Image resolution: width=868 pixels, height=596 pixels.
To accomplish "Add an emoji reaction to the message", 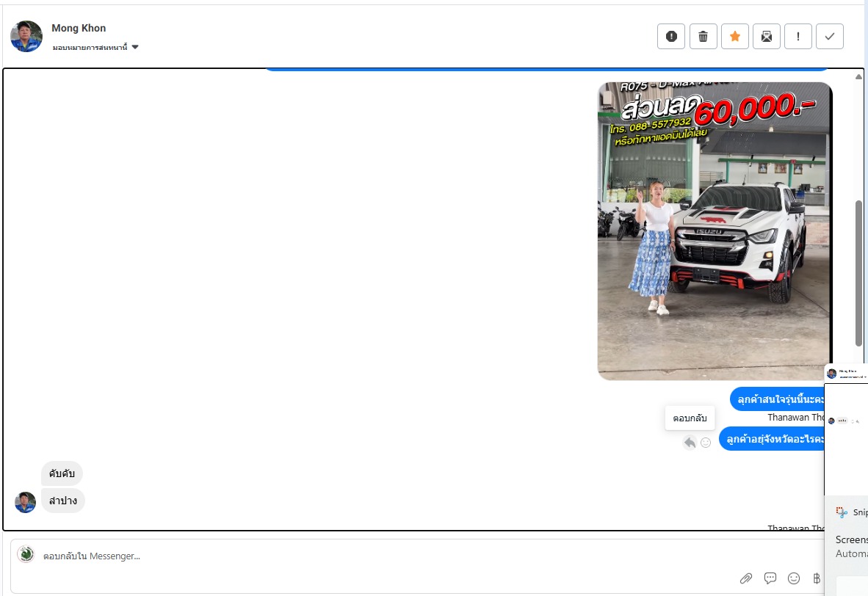I will [x=706, y=443].
